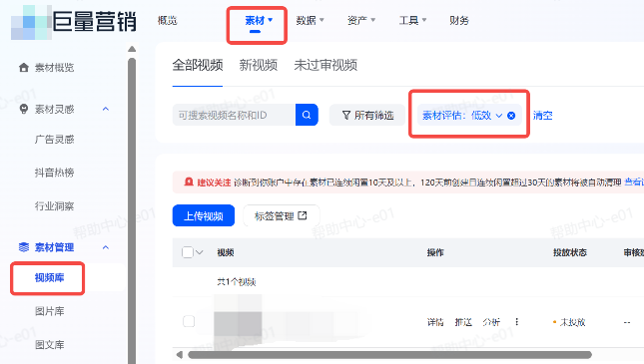This screenshot has height=364, width=644.
Task: Click the home icon beside 素材概览
Action: coord(24,67)
